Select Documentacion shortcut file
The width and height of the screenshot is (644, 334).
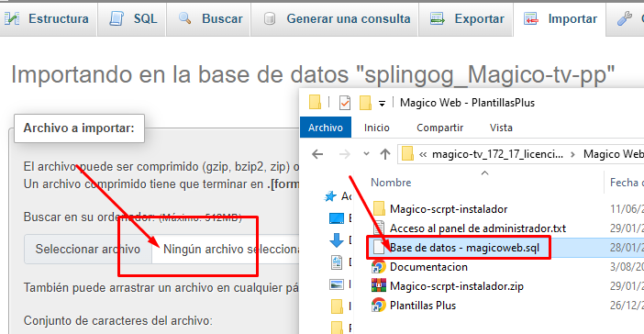pyautogui.click(x=428, y=267)
